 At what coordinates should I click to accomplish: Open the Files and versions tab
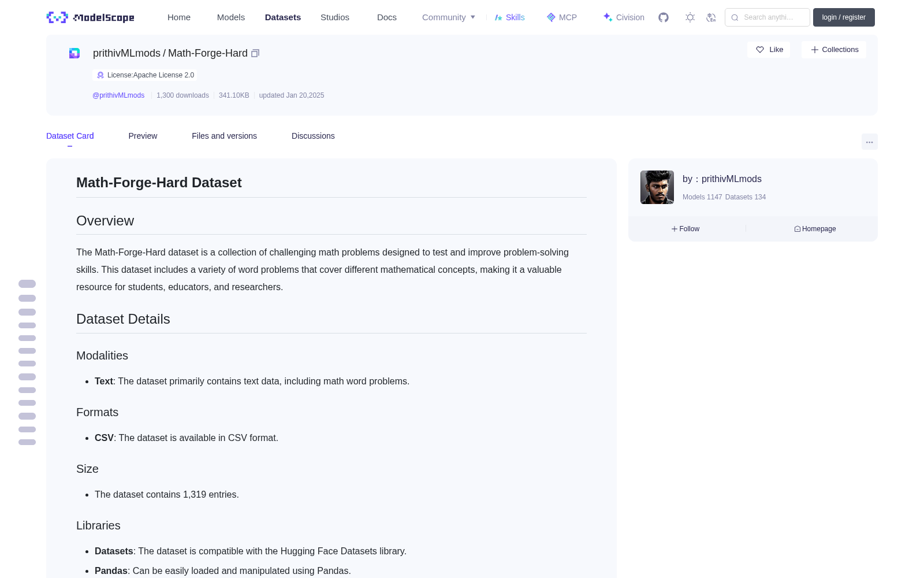[224, 136]
